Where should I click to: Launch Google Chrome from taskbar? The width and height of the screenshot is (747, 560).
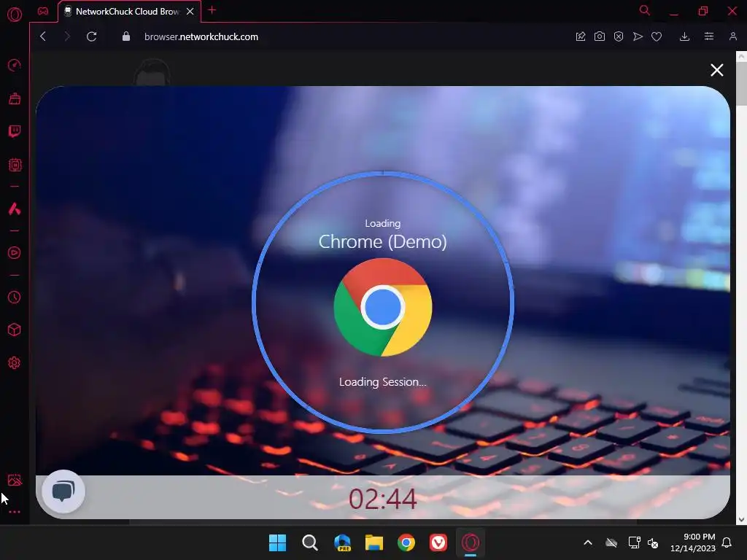406,542
